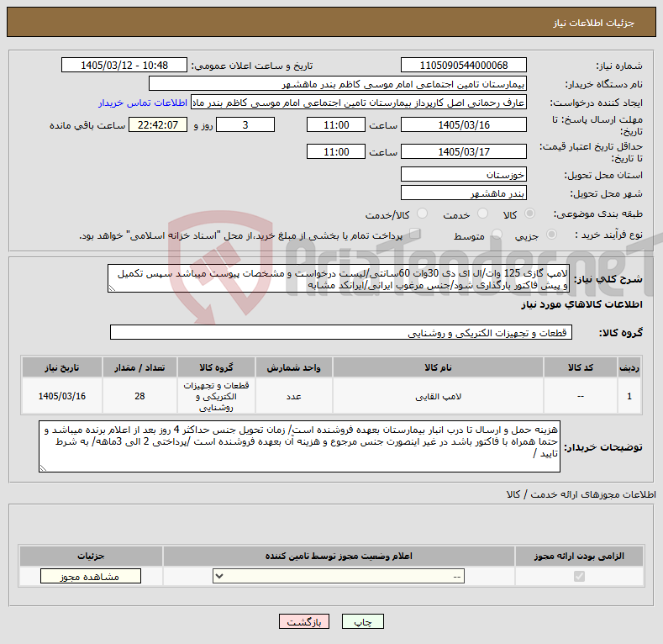Screen dimensions: 663x644
Task: Click the بازگشت back button
Action: 304,621
